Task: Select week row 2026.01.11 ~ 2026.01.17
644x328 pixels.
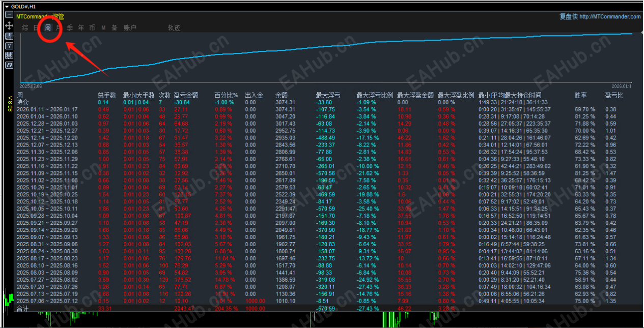Action: tap(47, 109)
